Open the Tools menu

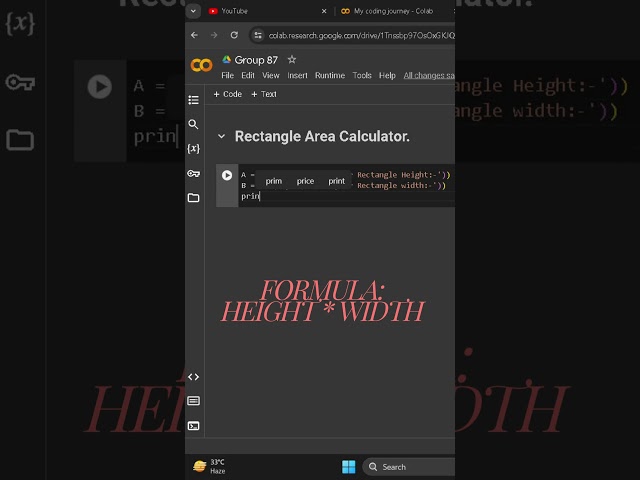tap(362, 76)
